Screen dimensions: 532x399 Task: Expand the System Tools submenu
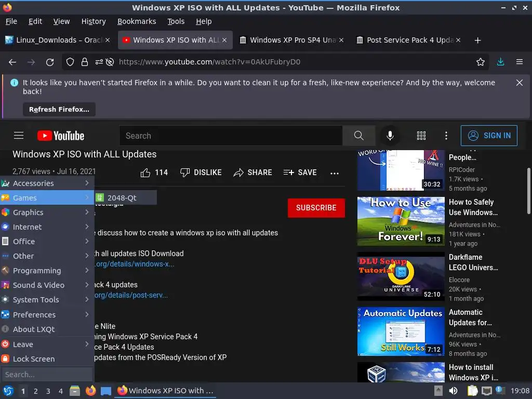point(47,300)
